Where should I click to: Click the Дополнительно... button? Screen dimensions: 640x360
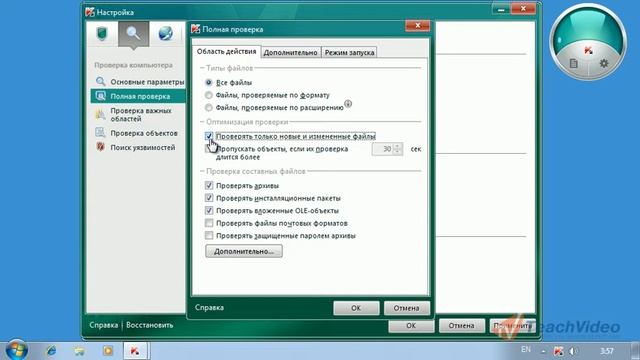click(x=244, y=251)
